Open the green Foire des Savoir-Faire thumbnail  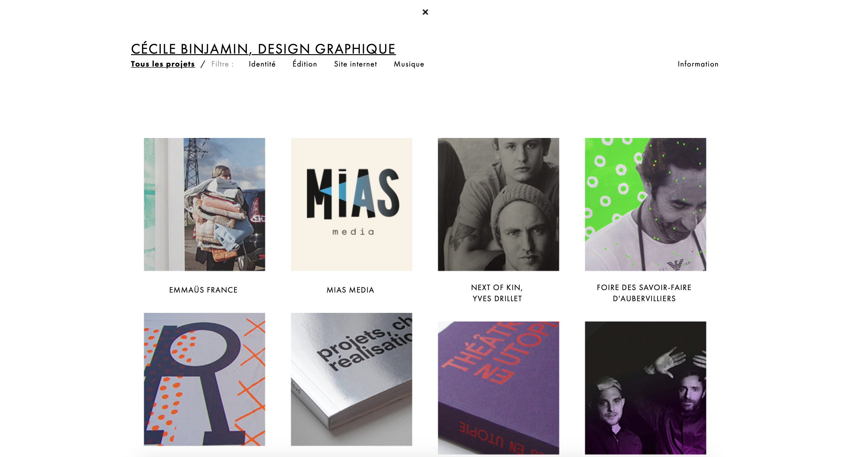tap(645, 204)
